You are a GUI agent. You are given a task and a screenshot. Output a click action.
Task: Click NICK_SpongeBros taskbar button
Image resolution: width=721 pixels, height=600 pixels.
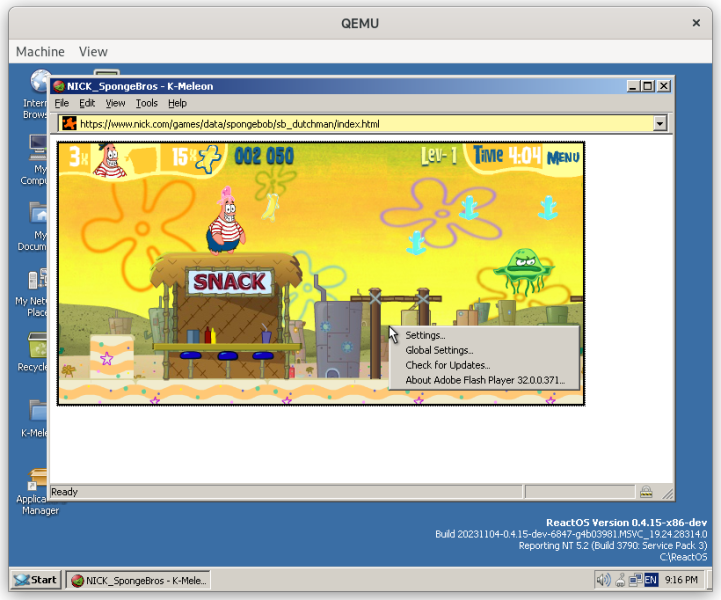click(138, 580)
